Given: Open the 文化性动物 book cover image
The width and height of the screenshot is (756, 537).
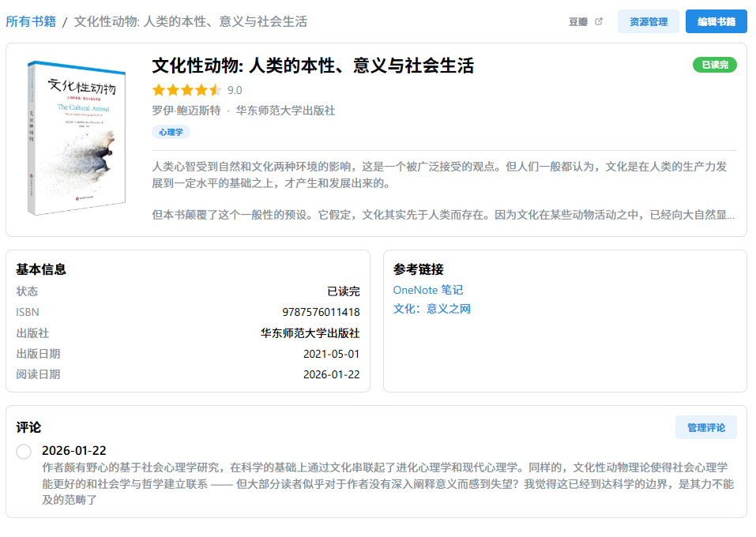Looking at the screenshot, I should coord(76,139).
